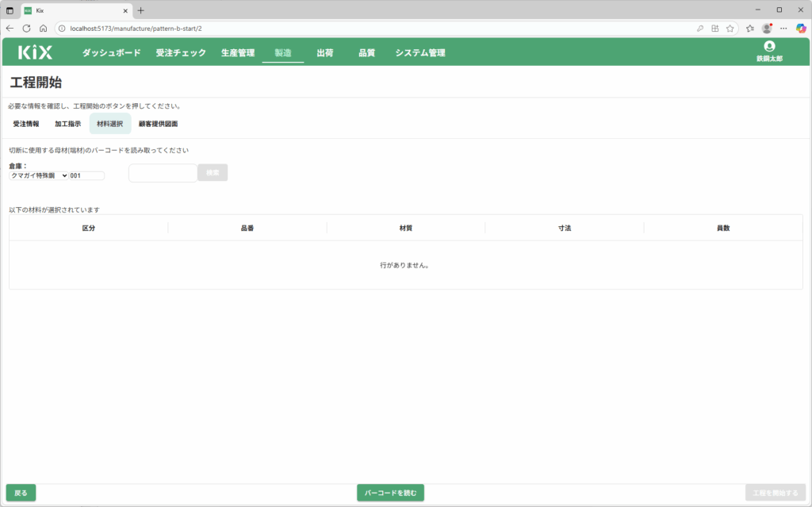Add page to favorites star icon
This screenshot has width=812, height=507.
(730, 29)
